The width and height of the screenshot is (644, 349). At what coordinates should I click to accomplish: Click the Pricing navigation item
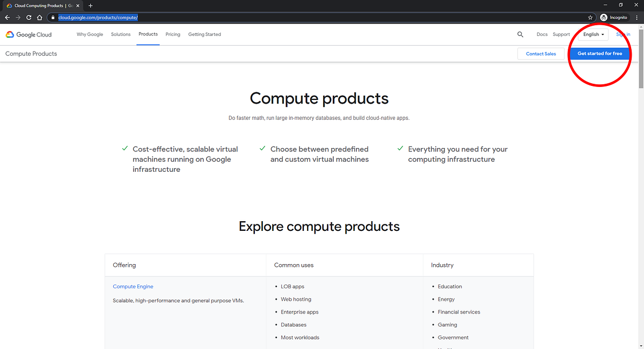(172, 34)
